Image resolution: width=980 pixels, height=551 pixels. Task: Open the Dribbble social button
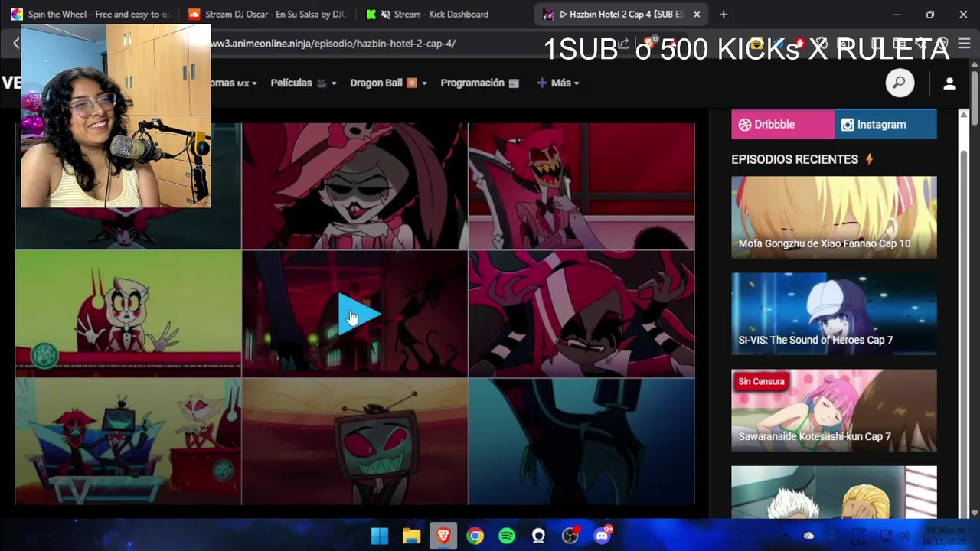click(782, 124)
